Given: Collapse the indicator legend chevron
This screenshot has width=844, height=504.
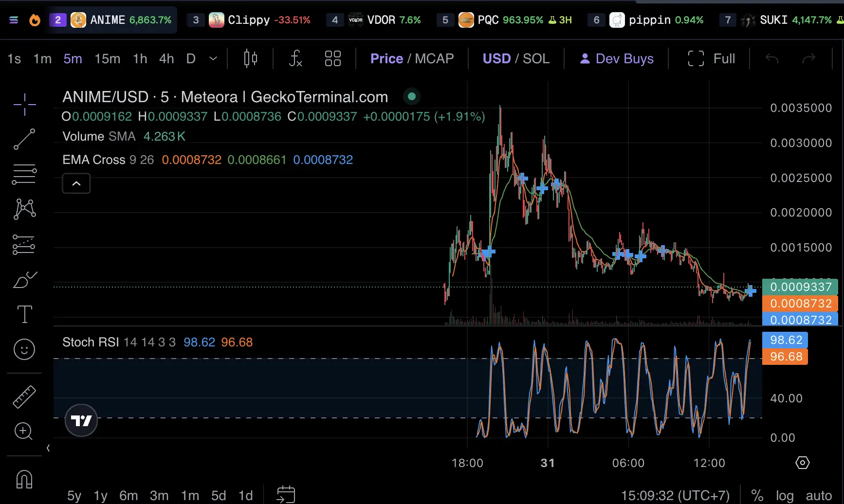Looking at the screenshot, I should coord(76,183).
